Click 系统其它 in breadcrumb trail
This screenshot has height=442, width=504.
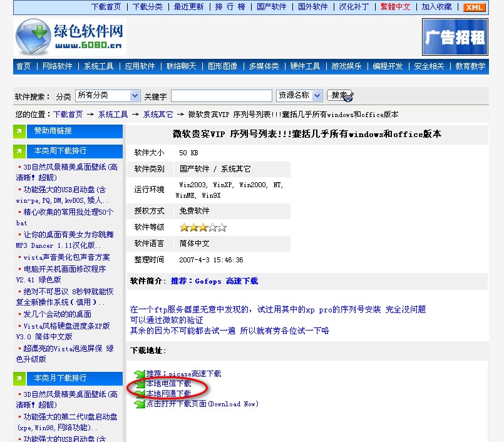158,115
